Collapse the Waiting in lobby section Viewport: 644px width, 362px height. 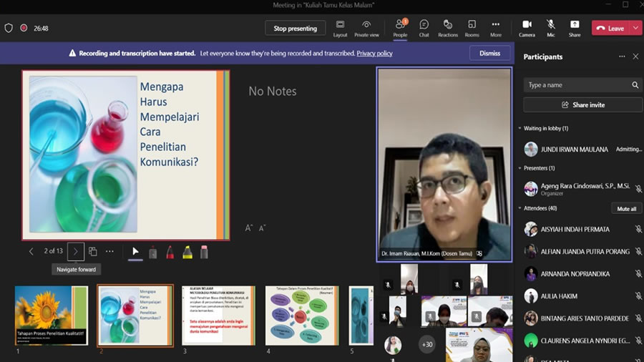pos(519,129)
